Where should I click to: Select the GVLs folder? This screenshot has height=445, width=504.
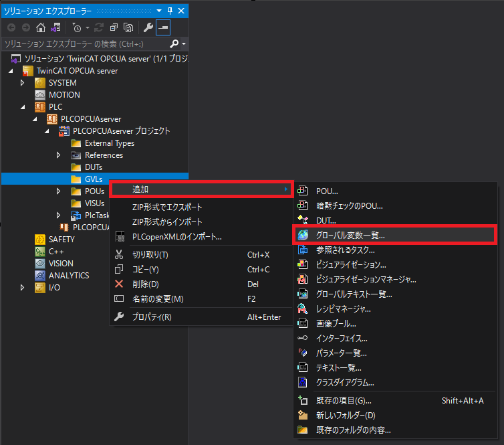pos(94,179)
